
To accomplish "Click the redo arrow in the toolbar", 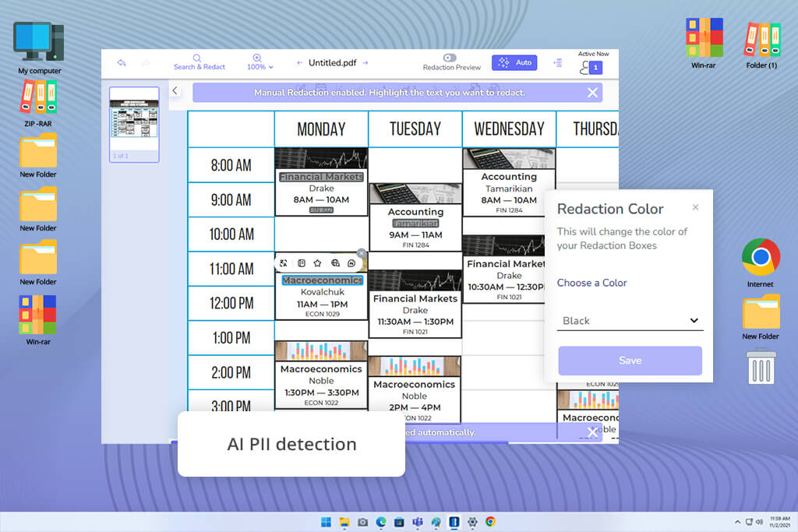I will coord(146,62).
